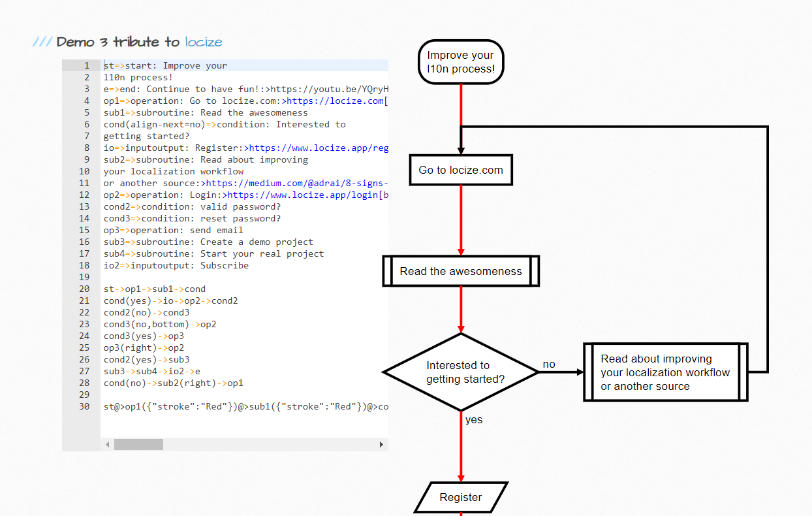Click code line 'sub4=>subroutine: Start your real project'
Viewport: 812px width, 516px height.
point(214,253)
